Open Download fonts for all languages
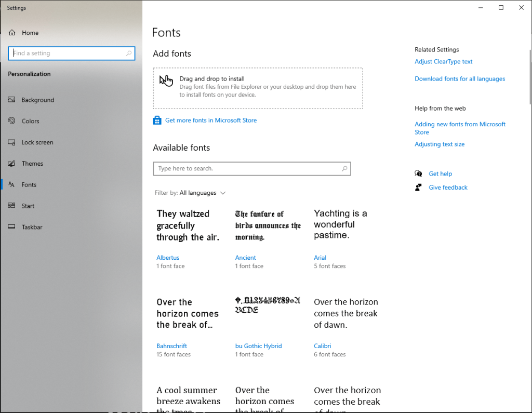Screen dimensions: 532x413 point(459,79)
